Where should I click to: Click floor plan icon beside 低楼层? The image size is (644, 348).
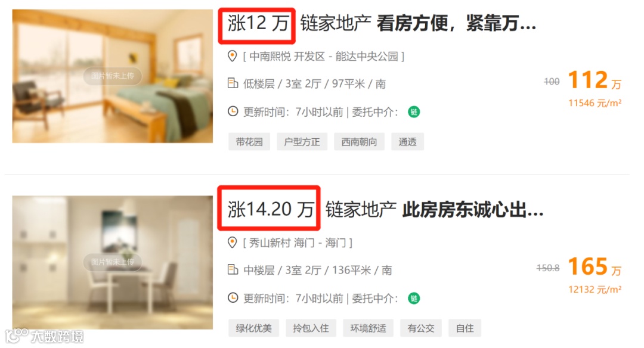(x=233, y=83)
